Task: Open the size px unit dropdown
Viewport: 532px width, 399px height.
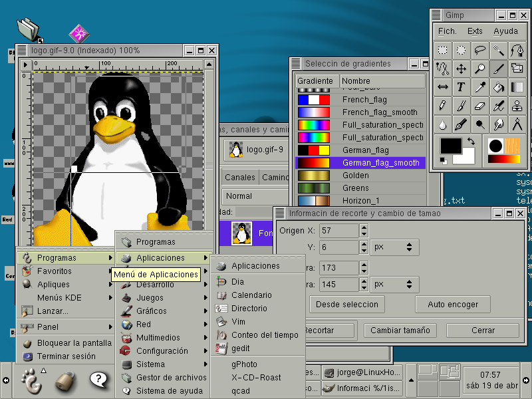Action: point(394,285)
